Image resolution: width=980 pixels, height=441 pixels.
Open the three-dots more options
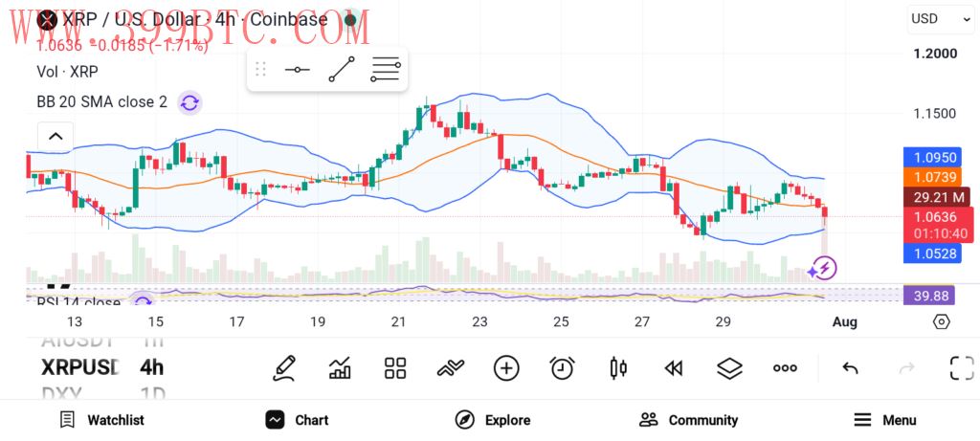tap(785, 368)
